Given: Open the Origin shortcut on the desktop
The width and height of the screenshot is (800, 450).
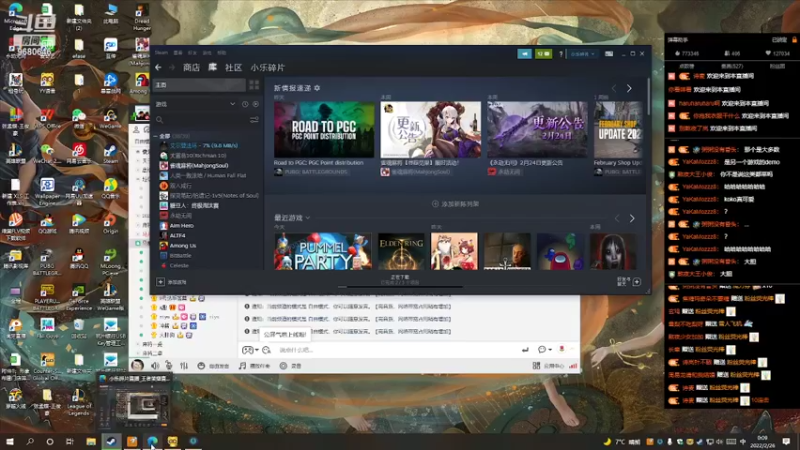Looking at the screenshot, I should click(110, 223).
